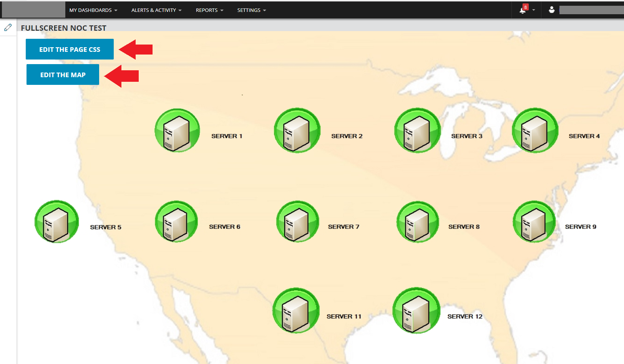The image size is (624, 364).
Task: Click the SERVER 1 label
Action: [227, 136]
